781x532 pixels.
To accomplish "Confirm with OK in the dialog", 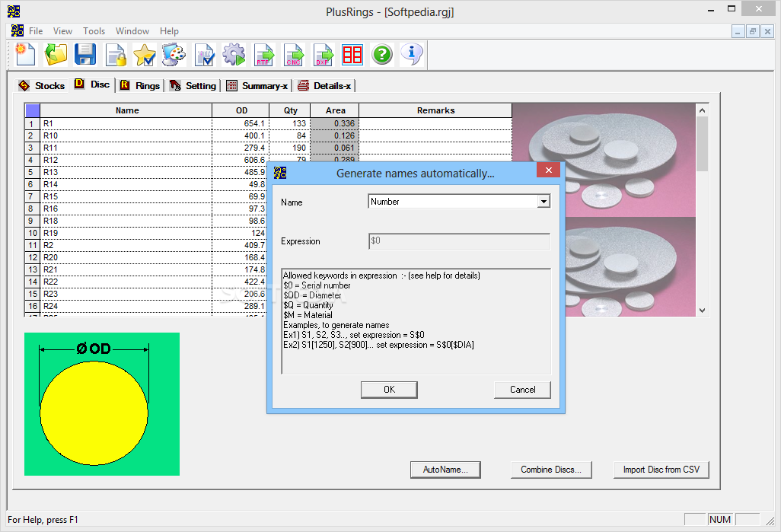I will tap(389, 390).
